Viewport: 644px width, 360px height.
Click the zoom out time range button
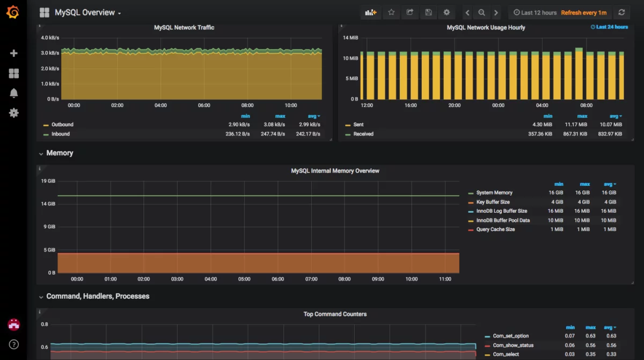point(481,12)
